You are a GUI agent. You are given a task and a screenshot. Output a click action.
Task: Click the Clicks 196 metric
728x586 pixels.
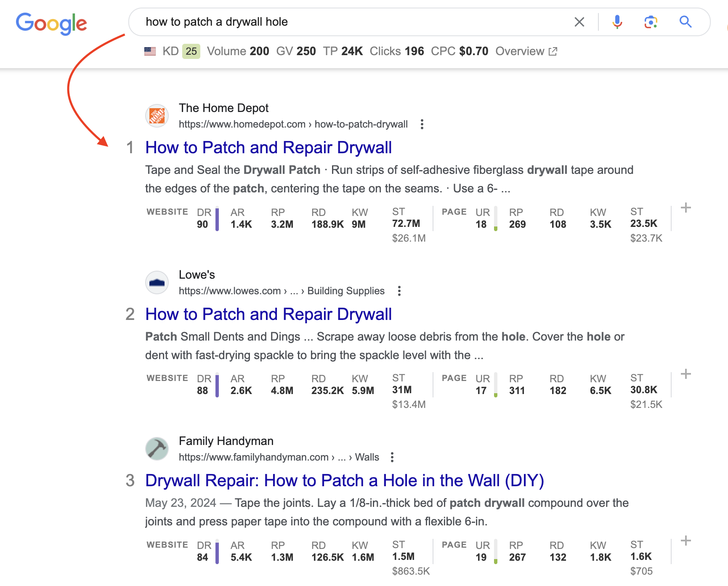pos(397,51)
